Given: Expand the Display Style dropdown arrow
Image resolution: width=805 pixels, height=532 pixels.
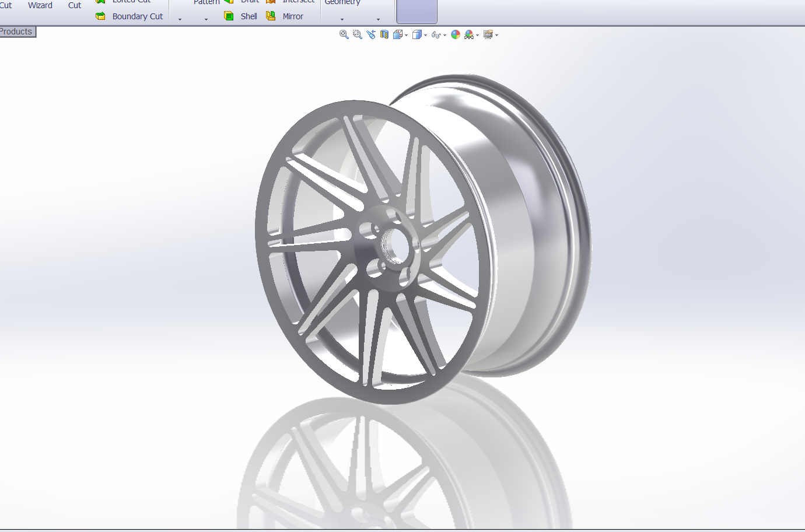Looking at the screenshot, I should click(x=425, y=36).
